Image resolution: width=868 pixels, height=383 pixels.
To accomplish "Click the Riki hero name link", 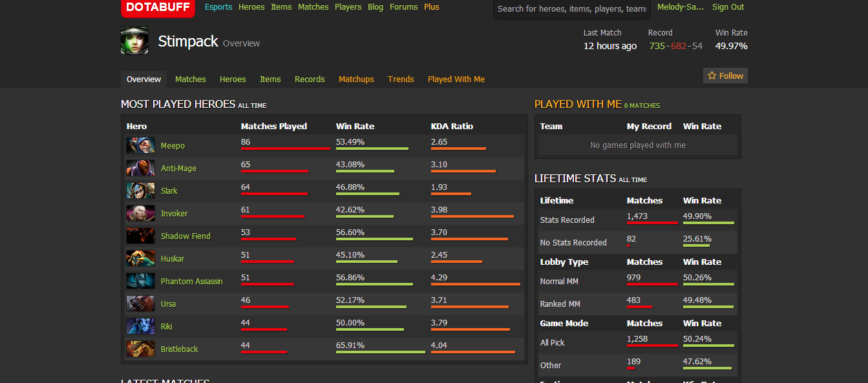I will pyautogui.click(x=166, y=326).
